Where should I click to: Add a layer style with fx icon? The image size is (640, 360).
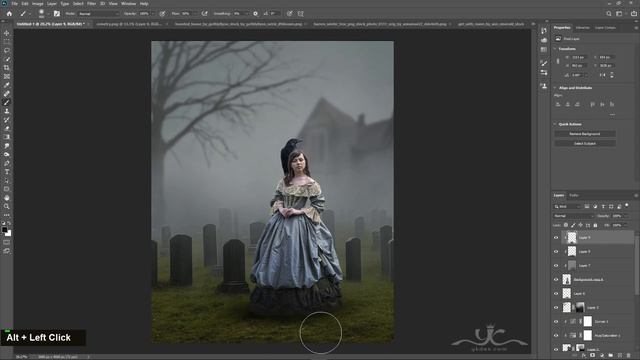584,356
